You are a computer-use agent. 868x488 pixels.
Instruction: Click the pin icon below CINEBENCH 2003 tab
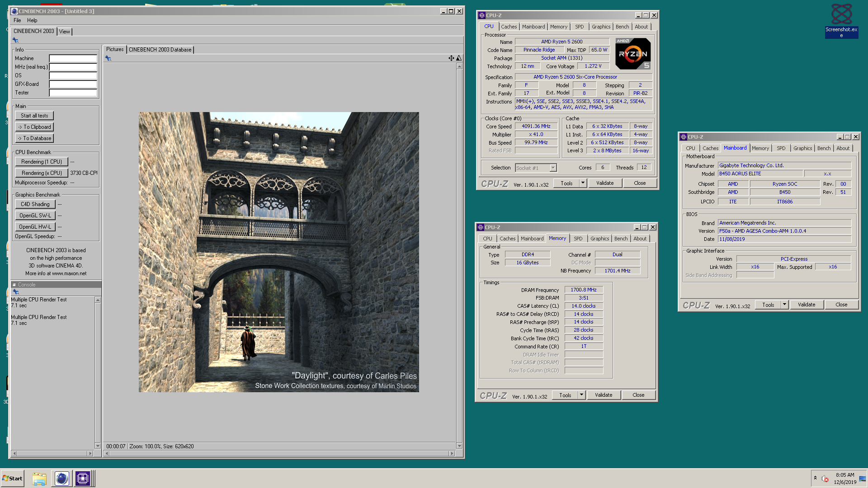tap(15, 40)
